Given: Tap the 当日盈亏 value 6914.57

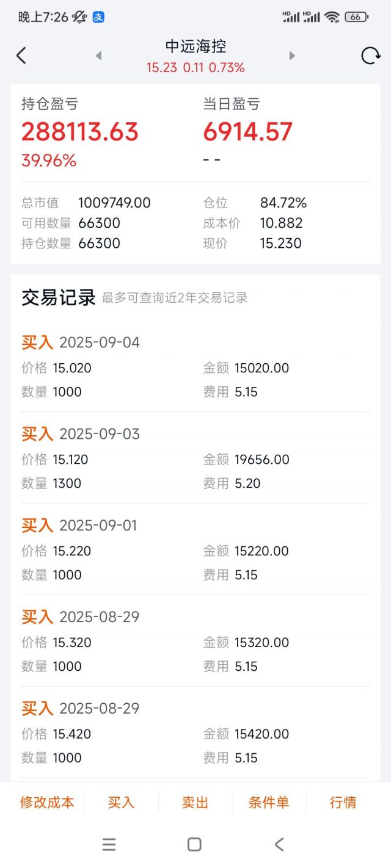Looking at the screenshot, I should click(247, 131).
